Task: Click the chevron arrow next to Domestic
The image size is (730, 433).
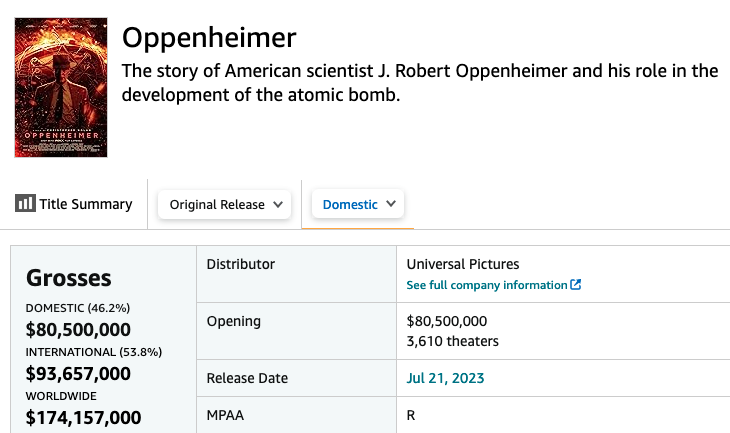Action: pos(391,203)
